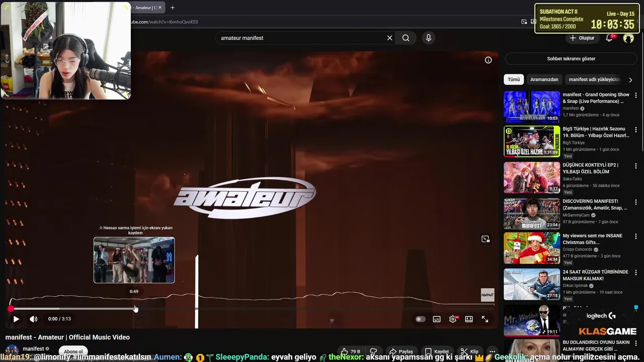Open options for Big5 Türkiye video
This screenshot has height=362, width=644.
coord(635,129)
